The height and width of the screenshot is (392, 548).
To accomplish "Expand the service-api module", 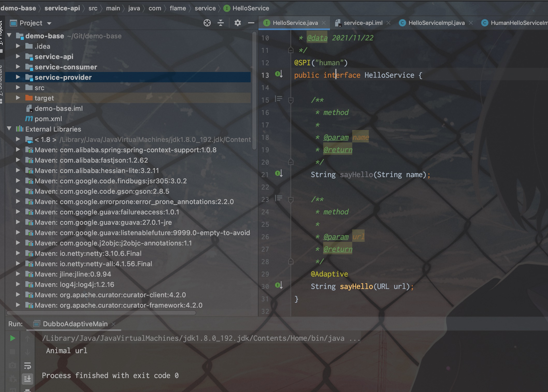I will [18, 56].
